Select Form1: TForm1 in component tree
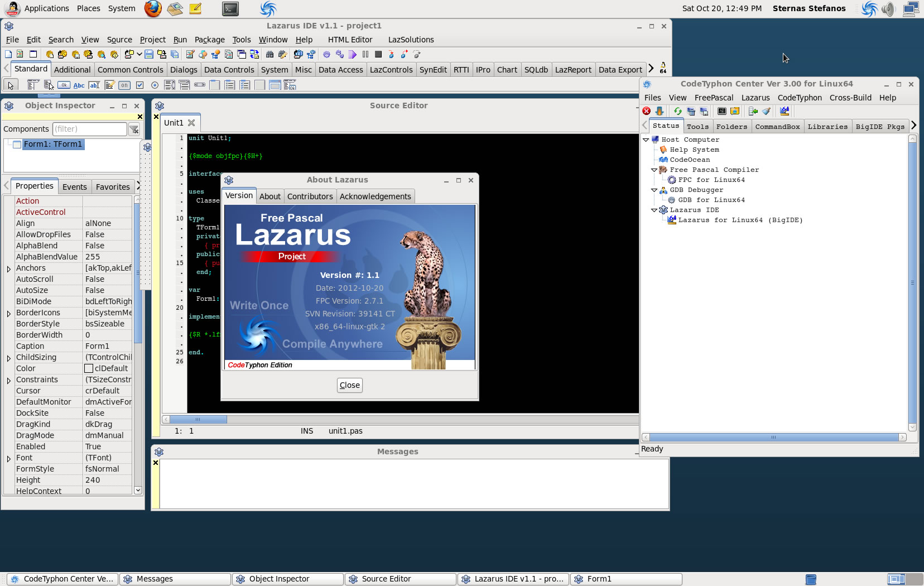The image size is (924, 586). (x=52, y=144)
